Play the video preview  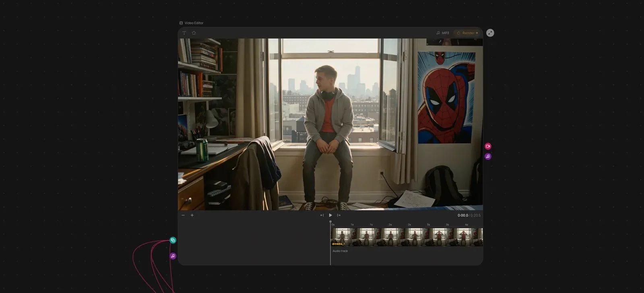point(330,215)
